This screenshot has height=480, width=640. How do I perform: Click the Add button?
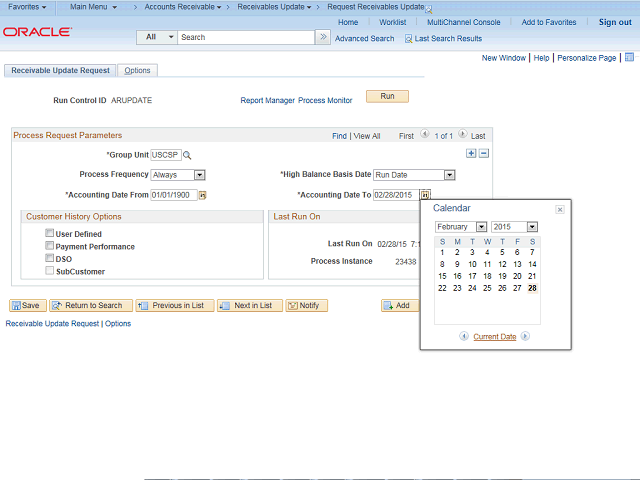point(400,305)
